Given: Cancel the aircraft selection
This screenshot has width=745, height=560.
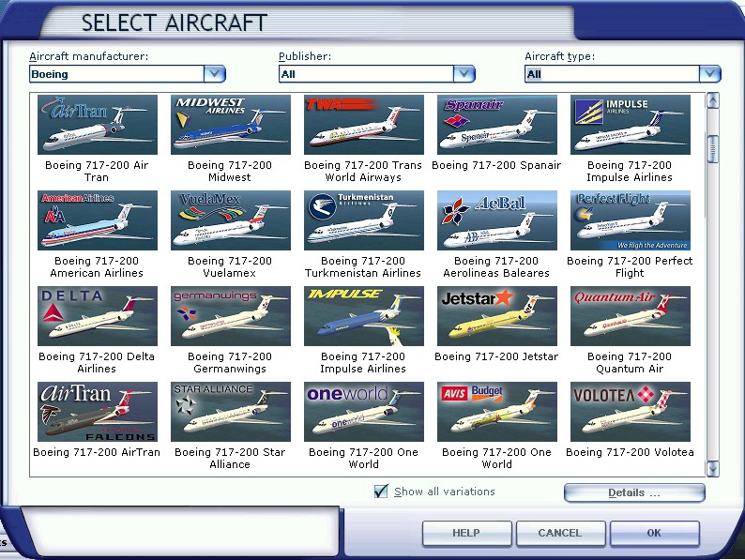Looking at the screenshot, I should click(560, 533).
